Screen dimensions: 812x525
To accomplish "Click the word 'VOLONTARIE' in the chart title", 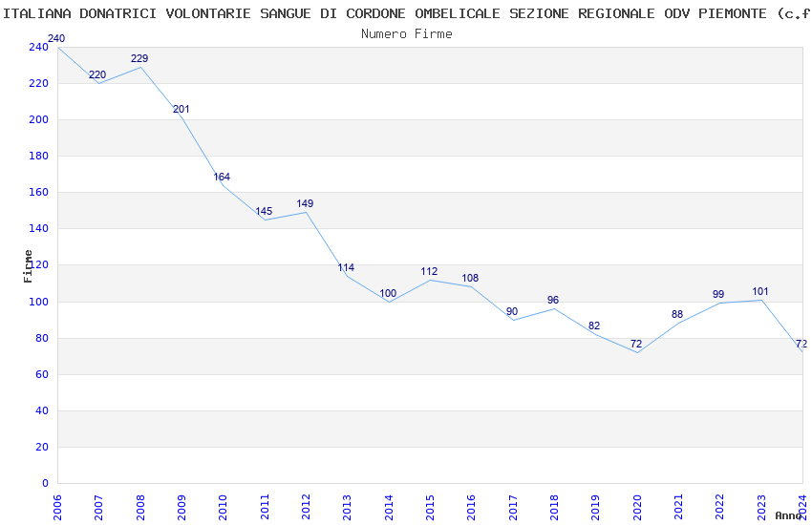I will pos(208,13).
